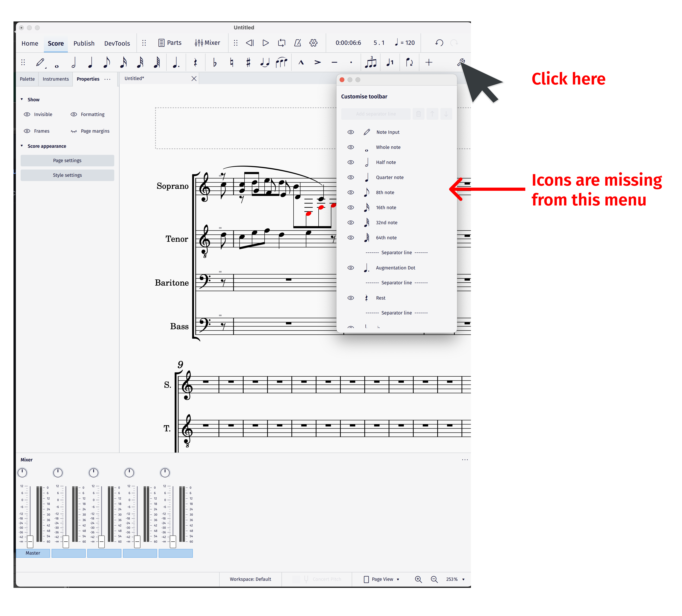Choose the half note duration in toolbar
Image resolution: width=682 pixels, height=616 pixels.
(x=73, y=63)
